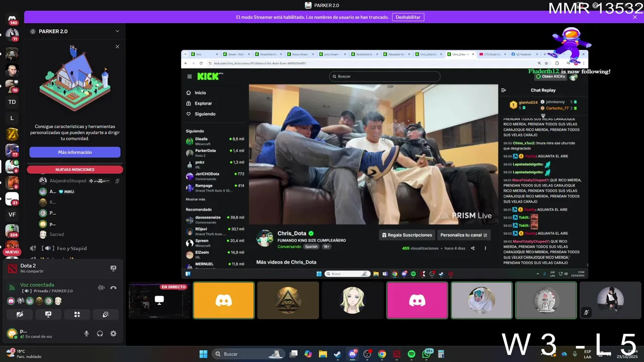Open the server icon with 224 badge

tap(12, 231)
